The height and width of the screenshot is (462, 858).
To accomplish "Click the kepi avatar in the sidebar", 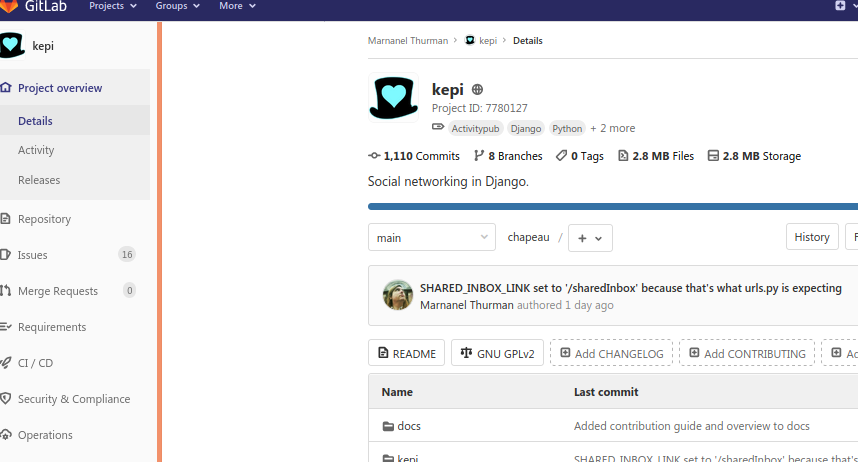I will coord(12,45).
